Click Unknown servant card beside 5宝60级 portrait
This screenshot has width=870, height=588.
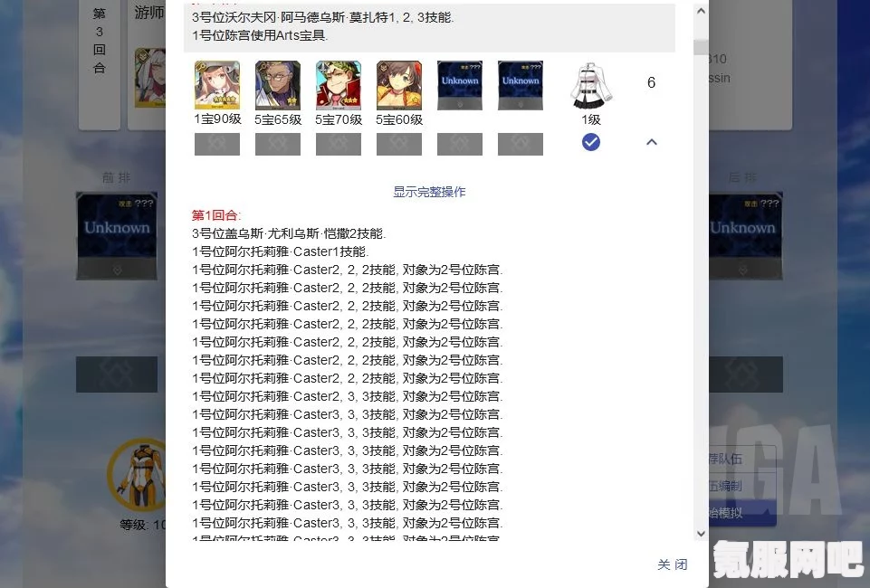[x=459, y=85]
